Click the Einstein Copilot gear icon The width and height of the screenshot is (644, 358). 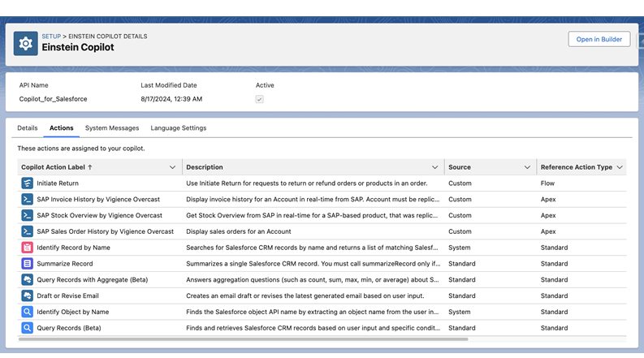(26, 43)
